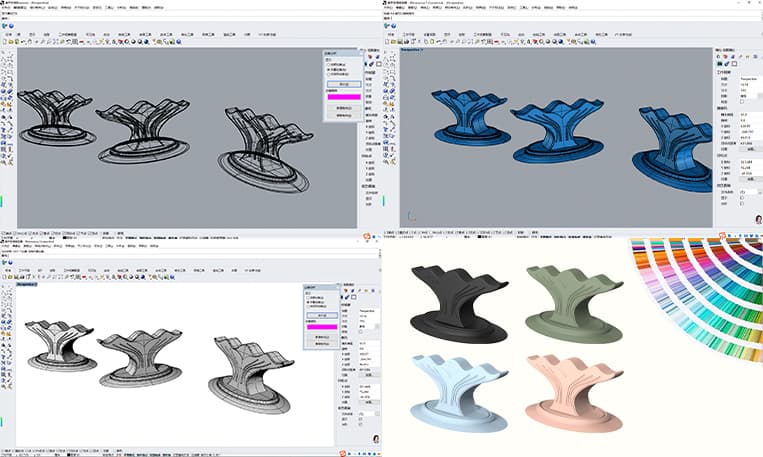Toggle second-to-last checkbox in top-right properties panel
763x457 pixels.
point(742,198)
